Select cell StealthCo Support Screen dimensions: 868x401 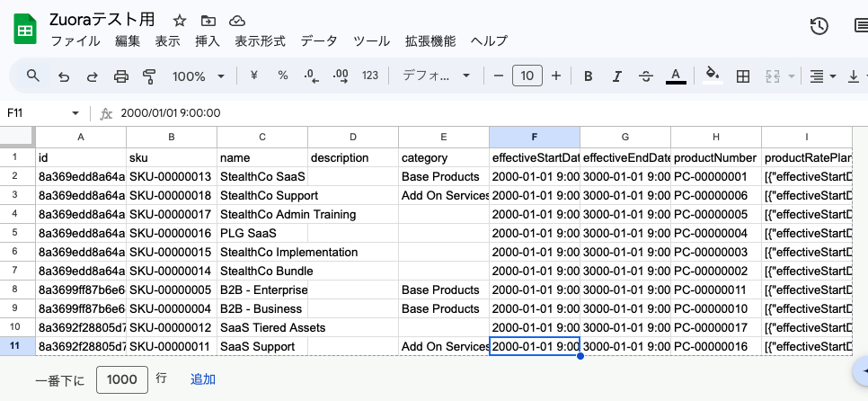click(x=262, y=195)
